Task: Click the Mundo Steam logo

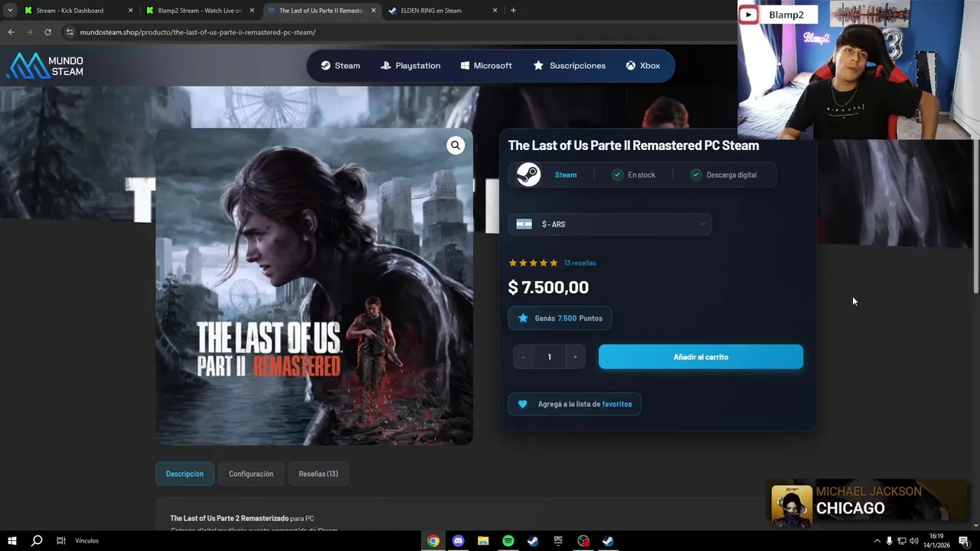Action: tap(45, 66)
